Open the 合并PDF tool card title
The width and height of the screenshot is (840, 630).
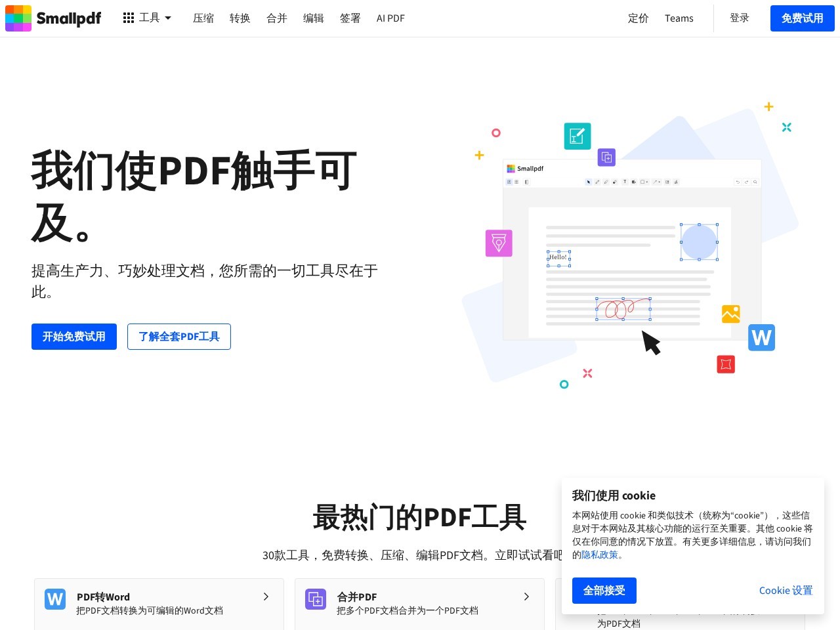pyautogui.click(x=357, y=597)
